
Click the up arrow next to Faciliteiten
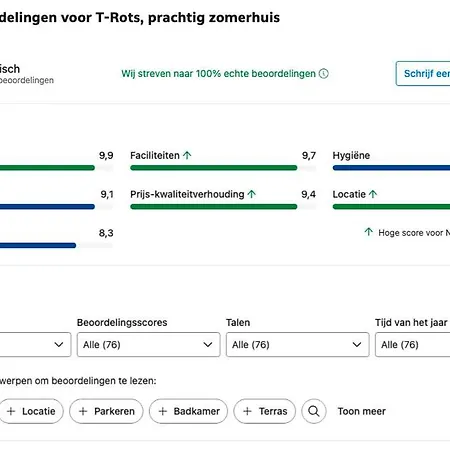[x=187, y=155]
